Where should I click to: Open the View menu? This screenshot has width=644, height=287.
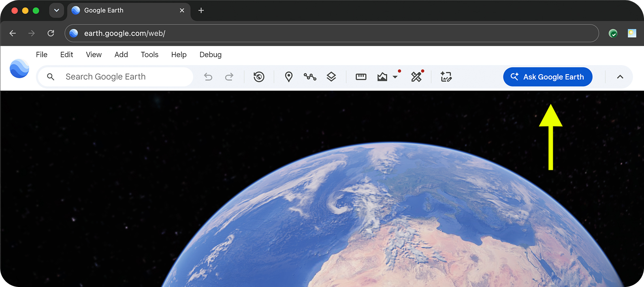94,54
